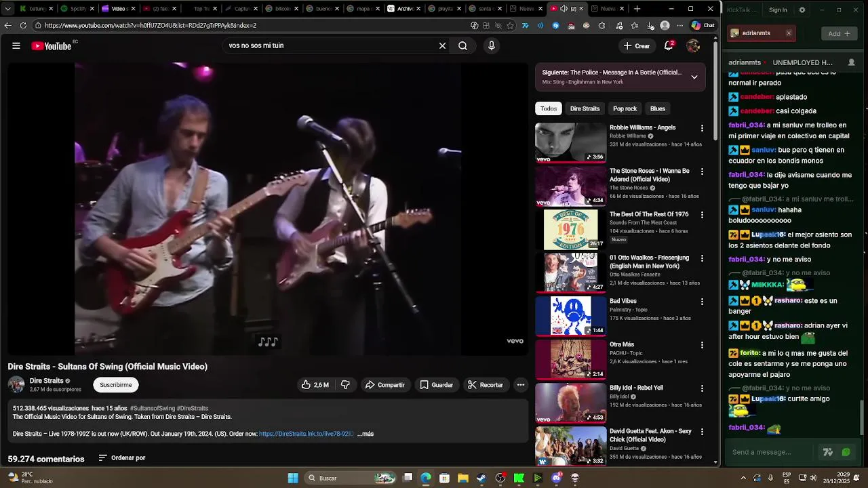Open Robbie Williams - Angels thumbnail

click(570, 142)
